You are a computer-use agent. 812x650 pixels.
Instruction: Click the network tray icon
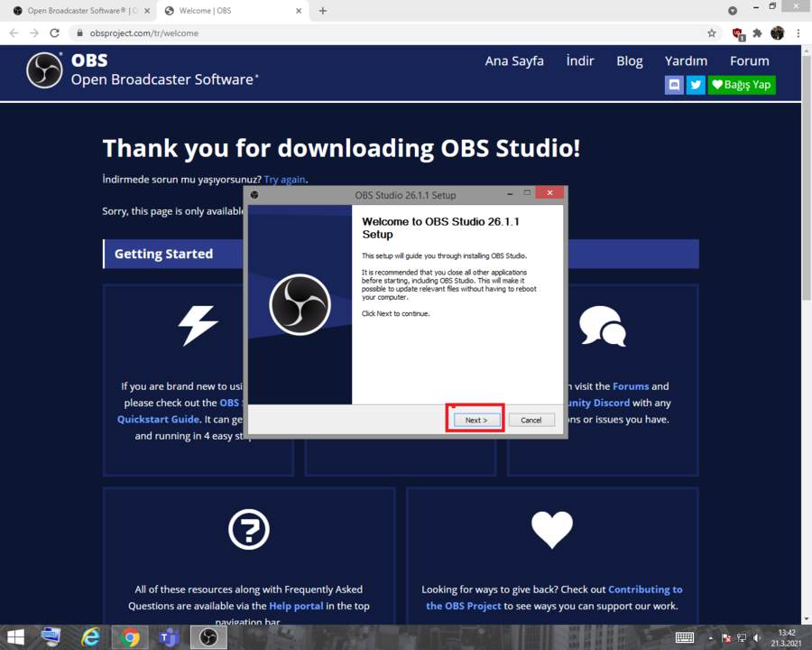pos(742,638)
